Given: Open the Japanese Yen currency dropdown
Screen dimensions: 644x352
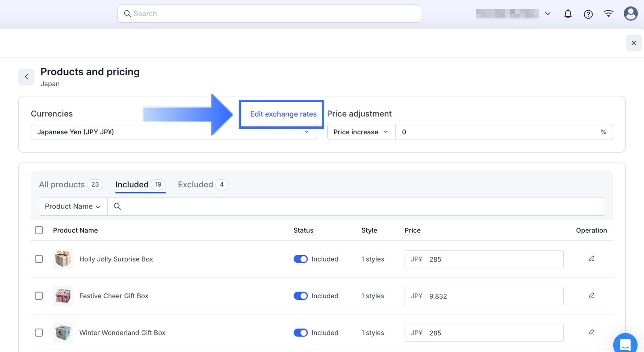Looking at the screenshot, I should tap(174, 132).
